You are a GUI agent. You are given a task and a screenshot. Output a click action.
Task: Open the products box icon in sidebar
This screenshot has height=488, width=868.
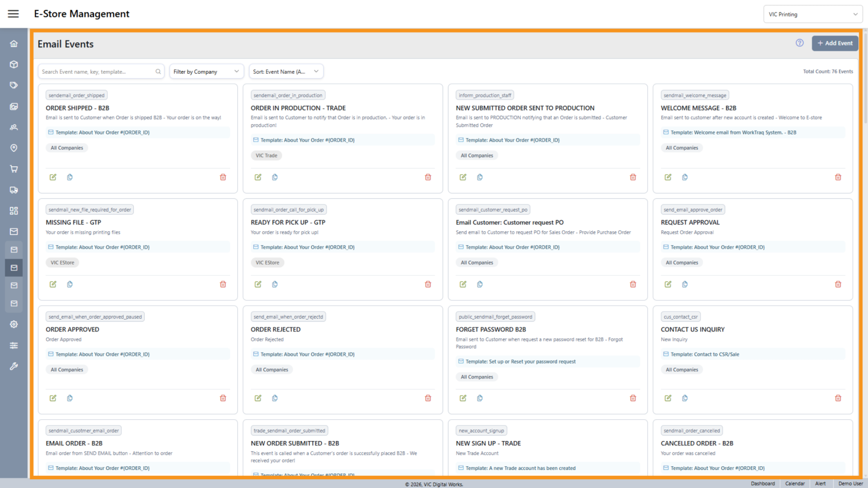pyautogui.click(x=14, y=65)
